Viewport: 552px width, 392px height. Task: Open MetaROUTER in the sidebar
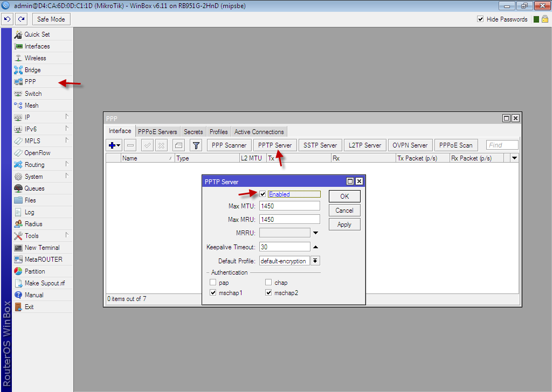pyautogui.click(x=43, y=260)
